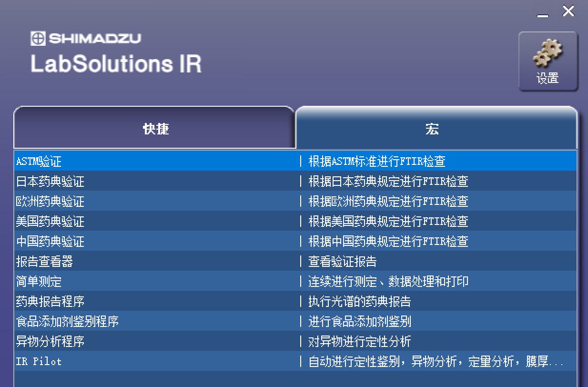The image size is (588, 387).
Task: Select the IR Pilot entry
Action: tap(295, 361)
